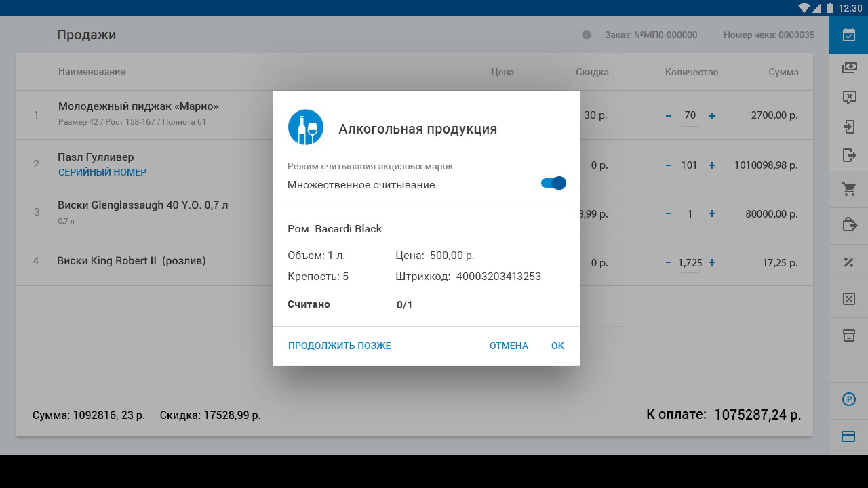Click the Считано 0/1 counter value

coord(405,305)
